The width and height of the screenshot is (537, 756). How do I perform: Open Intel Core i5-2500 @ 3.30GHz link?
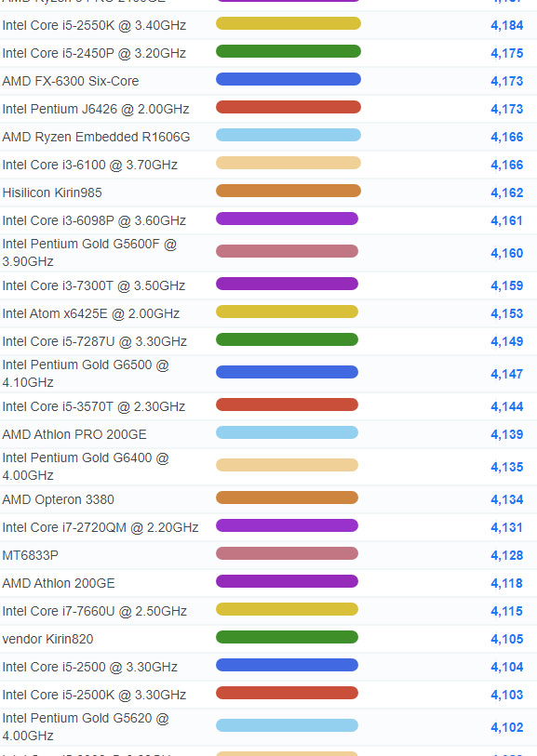coord(89,668)
